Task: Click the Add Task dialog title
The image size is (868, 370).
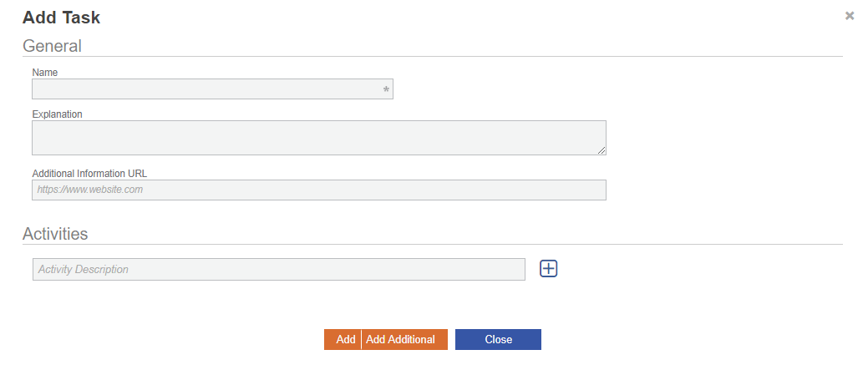Action: click(x=61, y=17)
